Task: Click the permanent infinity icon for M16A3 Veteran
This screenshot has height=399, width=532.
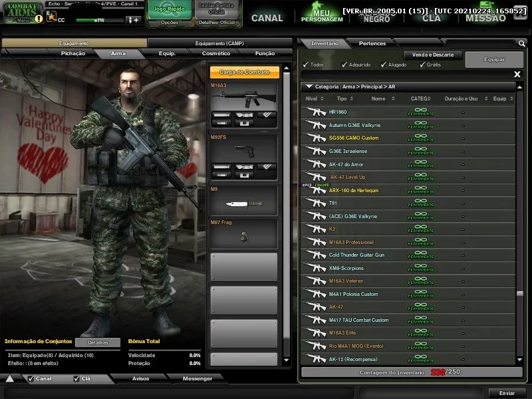Action: coord(421,280)
